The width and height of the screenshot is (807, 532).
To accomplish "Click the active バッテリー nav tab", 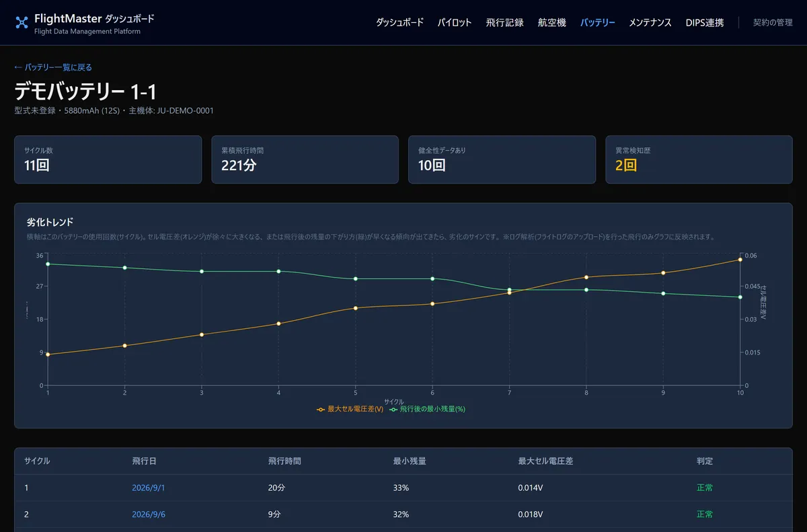I will (x=598, y=23).
